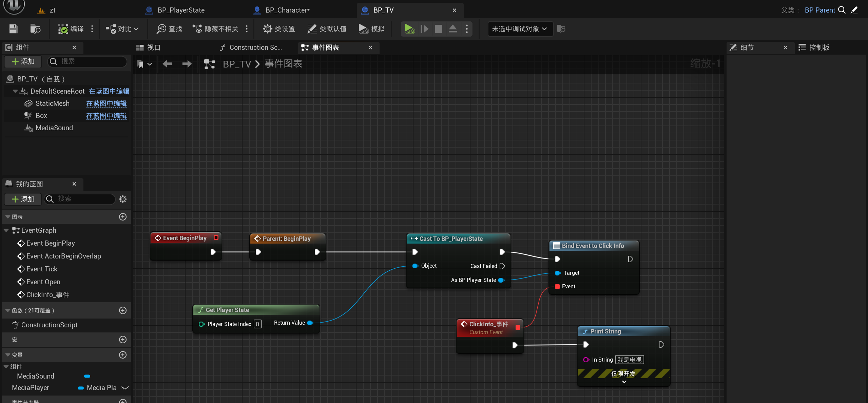Toggle Hide Unrelated nodes
Screen dimensions: 868x403
pos(216,29)
